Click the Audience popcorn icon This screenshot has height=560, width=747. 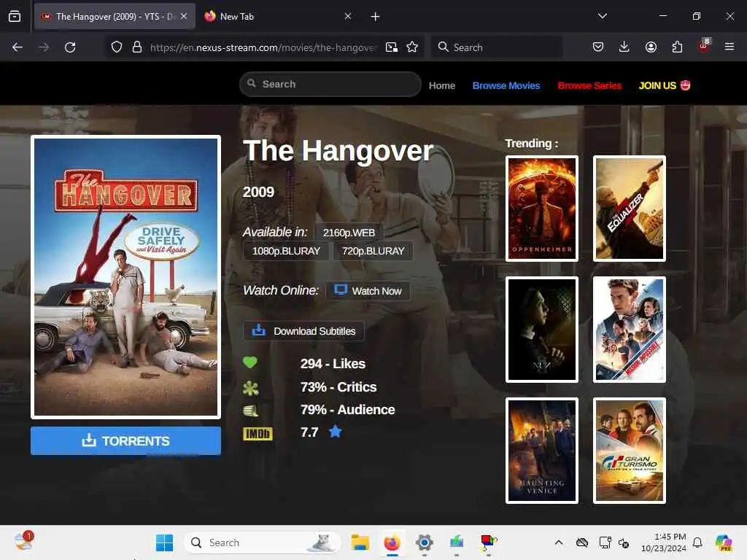pos(251,411)
